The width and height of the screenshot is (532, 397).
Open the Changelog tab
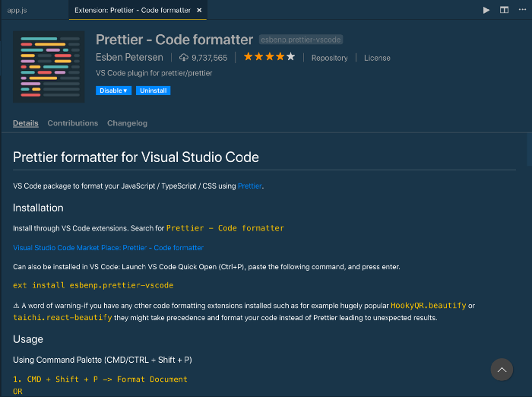tap(127, 123)
